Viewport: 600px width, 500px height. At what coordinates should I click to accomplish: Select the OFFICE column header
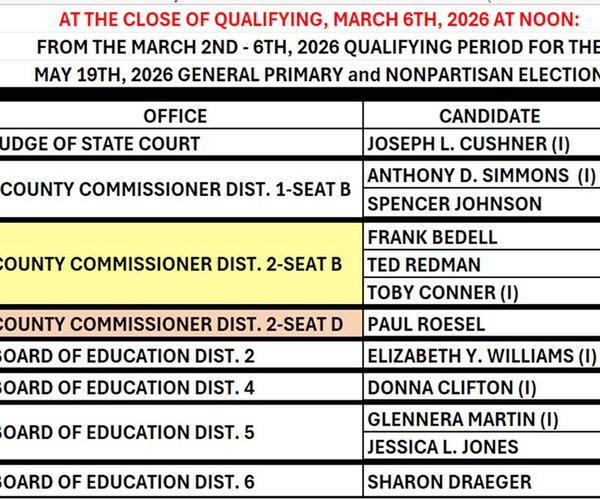click(175, 116)
